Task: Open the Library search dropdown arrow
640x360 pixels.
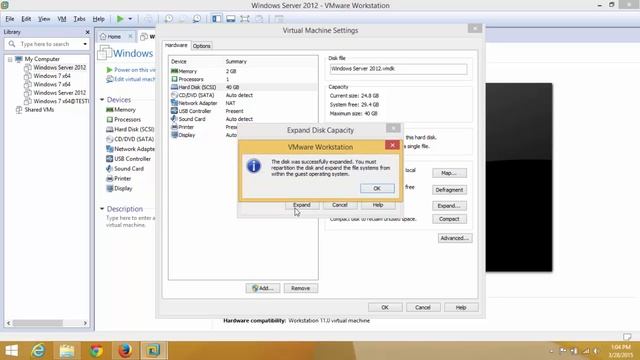Action: click(85, 44)
